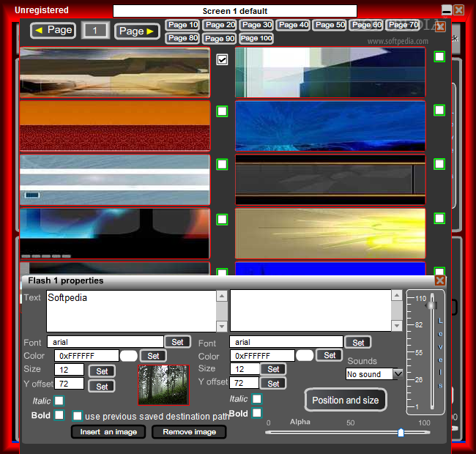Set the left font size
Image resolution: width=476 pixels, height=454 pixels.
point(102,371)
